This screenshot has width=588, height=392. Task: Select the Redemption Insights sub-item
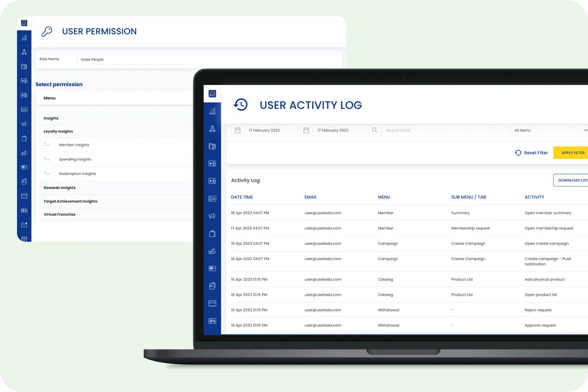[77, 173]
